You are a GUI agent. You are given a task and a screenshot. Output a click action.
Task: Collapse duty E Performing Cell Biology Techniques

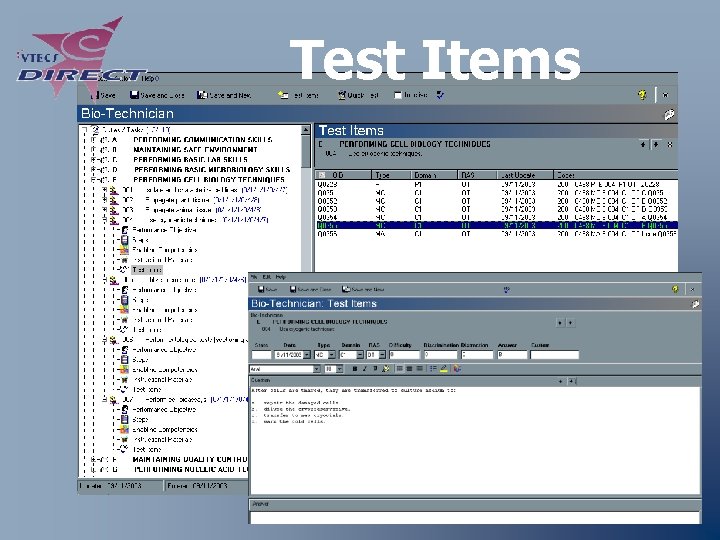coord(93,180)
